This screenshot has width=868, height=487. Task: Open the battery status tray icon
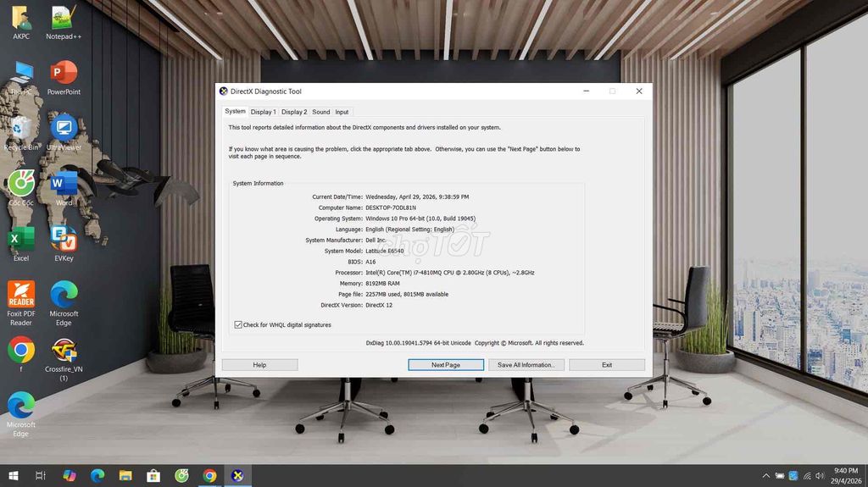(780, 476)
